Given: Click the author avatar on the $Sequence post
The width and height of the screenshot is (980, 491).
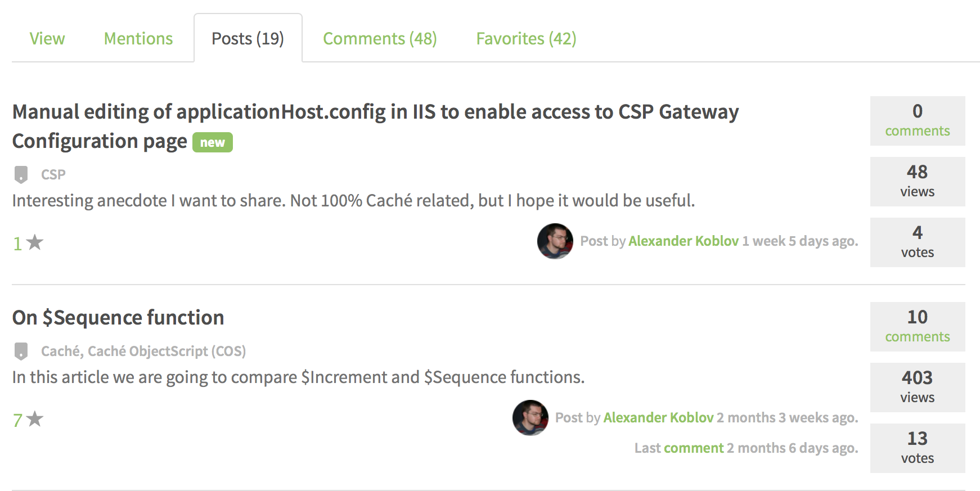Looking at the screenshot, I should (531, 418).
